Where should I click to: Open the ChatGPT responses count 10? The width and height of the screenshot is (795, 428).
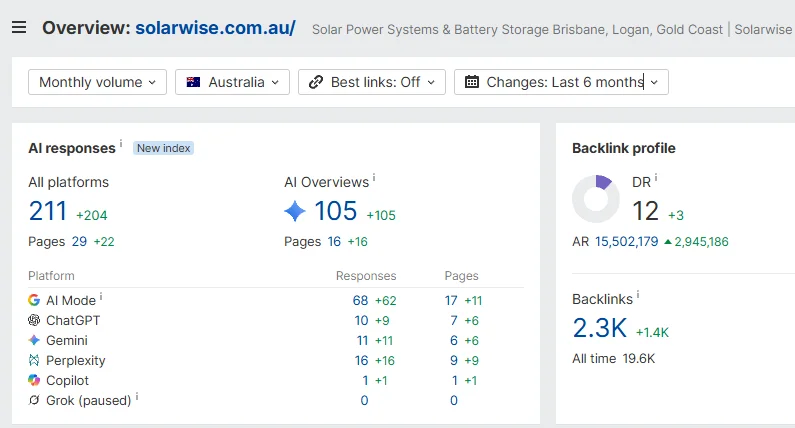click(362, 320)
